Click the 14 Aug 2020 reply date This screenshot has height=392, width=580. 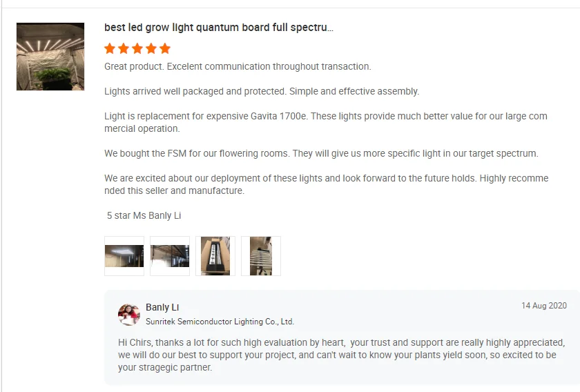click(543, 306)
